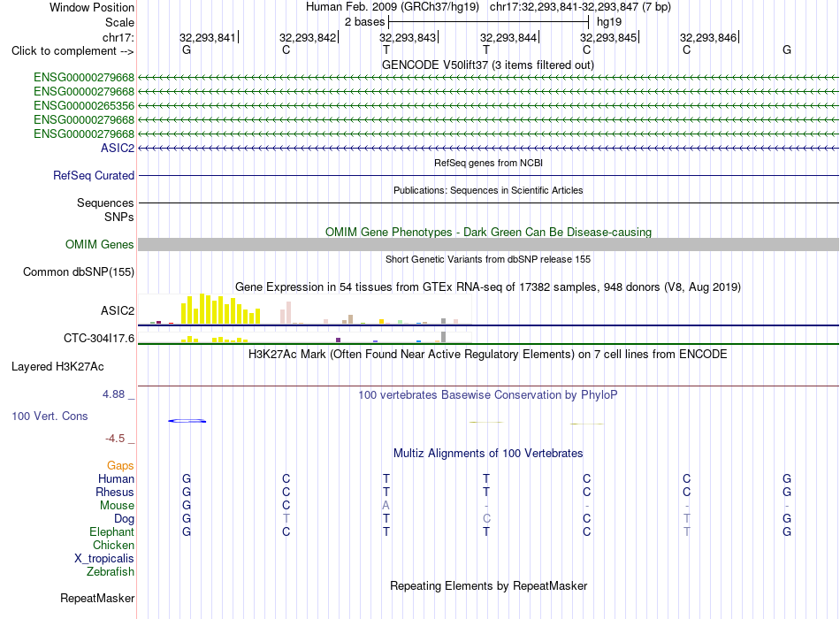Image resolution: width=840 pixels, height=619 pixels.
Task: Select the Chicken alignment row label
Action: [x=113, y=545]
